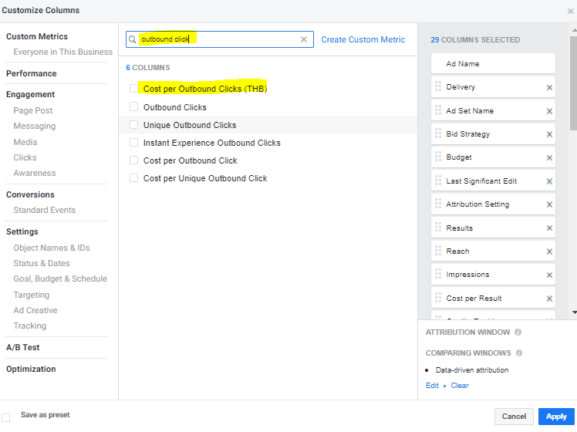Click the Create Custom Metric link
Image resolution: width=577 pixels, height=432 pixels.
click(x=363, y=39)
